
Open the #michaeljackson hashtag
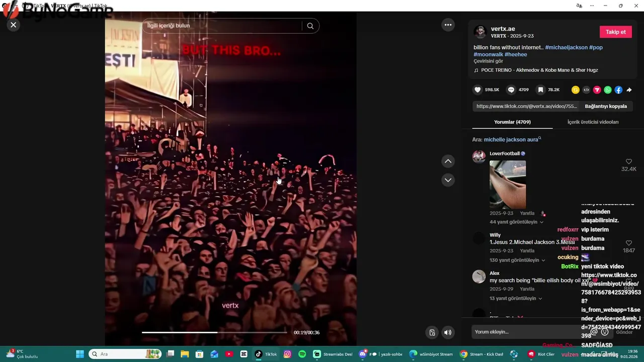pos(567,47)
